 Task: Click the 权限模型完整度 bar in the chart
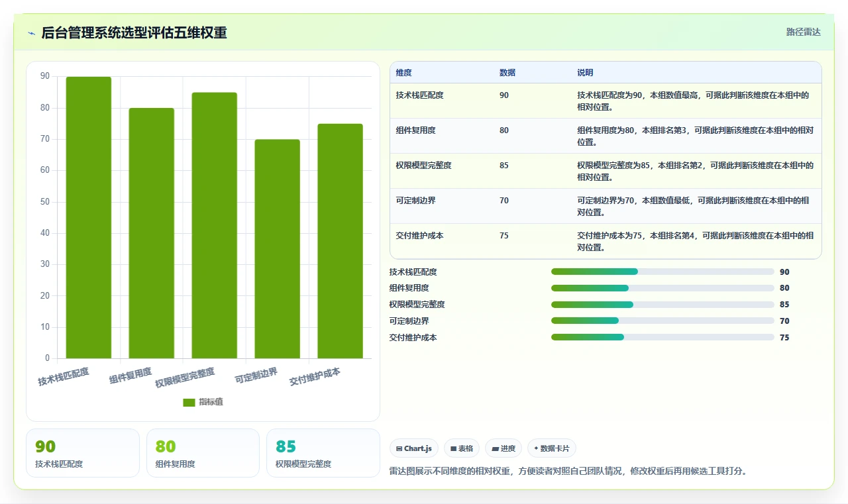coord(215,225)
